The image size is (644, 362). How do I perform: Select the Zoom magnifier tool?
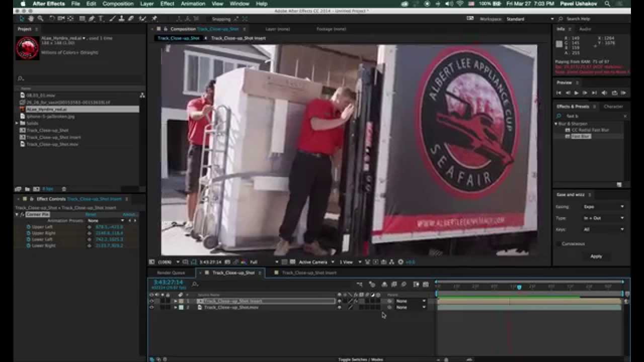pos(40,19)
